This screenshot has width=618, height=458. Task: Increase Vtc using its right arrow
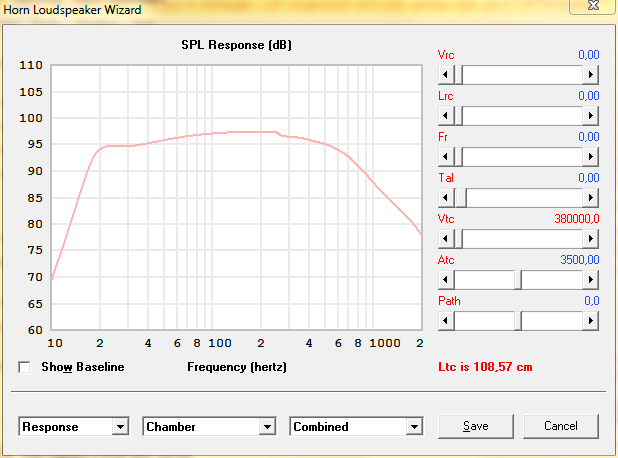(x=591, y=239)
